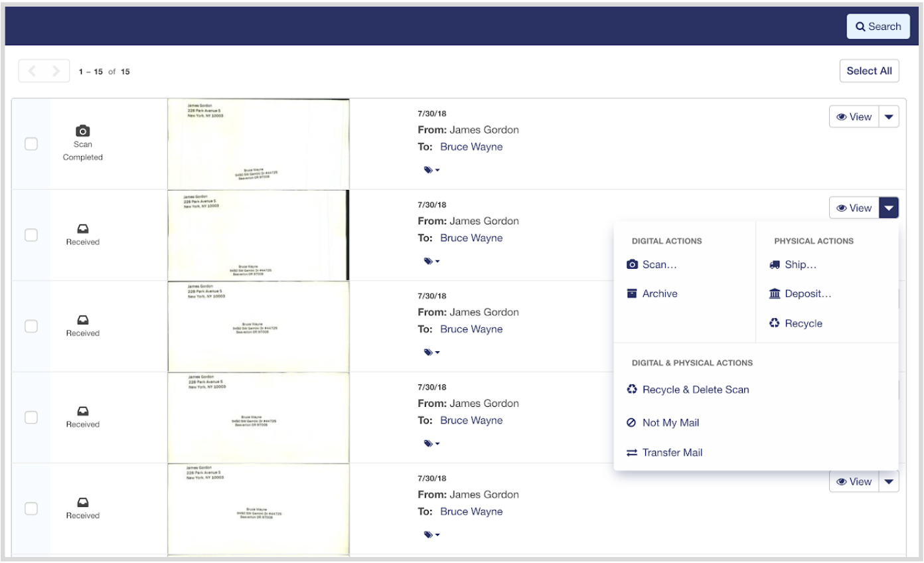Choose Deposit… from Physical Actions
The height and width of the screenshot is (563, 924).
point(800,293)
